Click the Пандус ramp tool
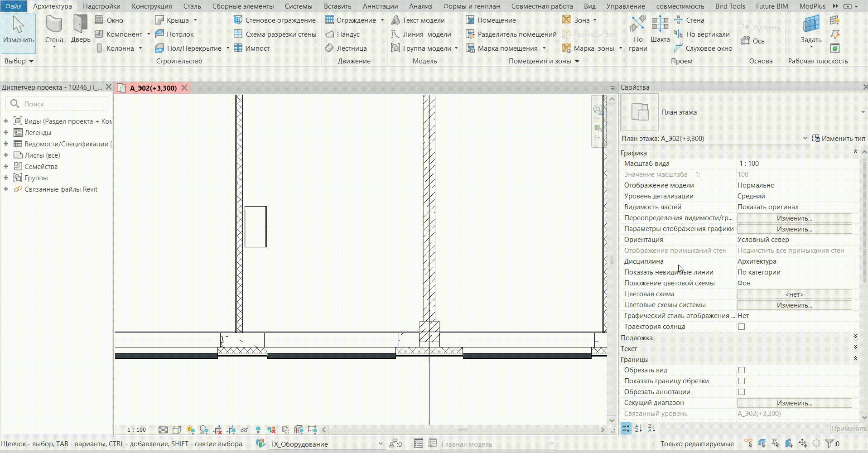This screenshot has height=453, width=868. pos(342,34)
